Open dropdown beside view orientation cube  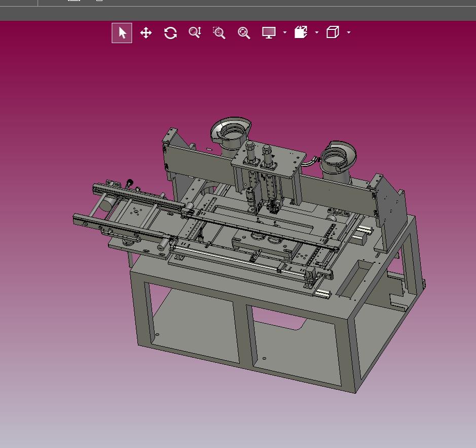(349, 32)
